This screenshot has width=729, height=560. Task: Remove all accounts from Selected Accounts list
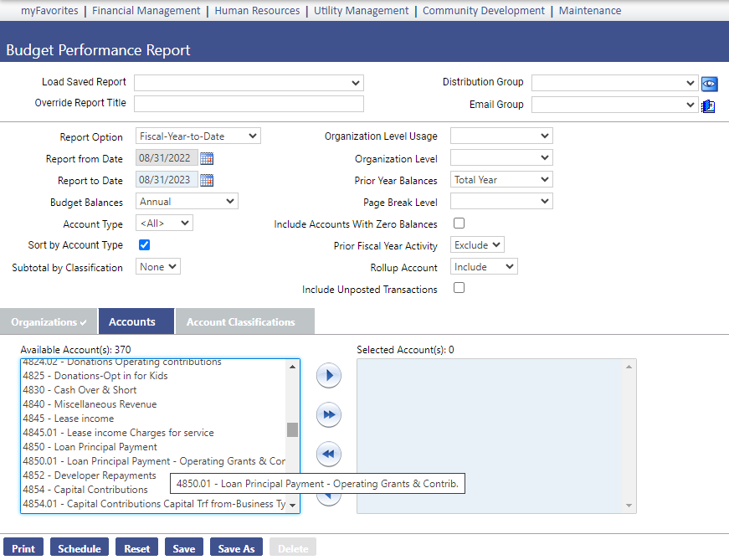[329, 454]
